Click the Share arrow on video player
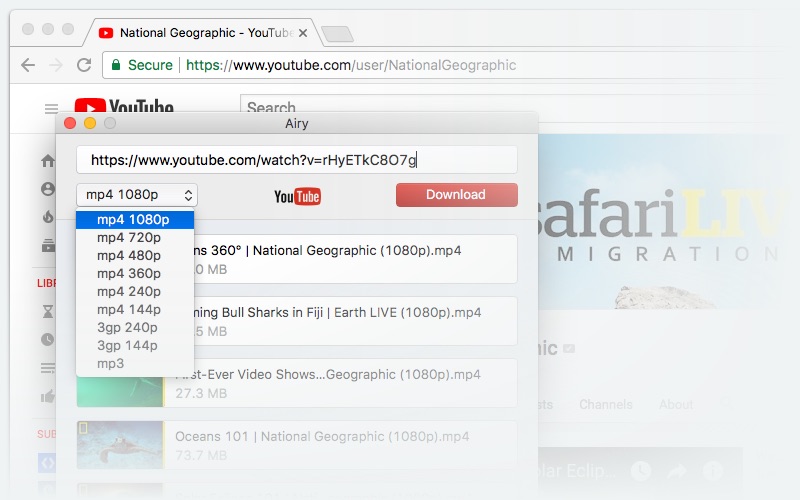 point(678,470)
